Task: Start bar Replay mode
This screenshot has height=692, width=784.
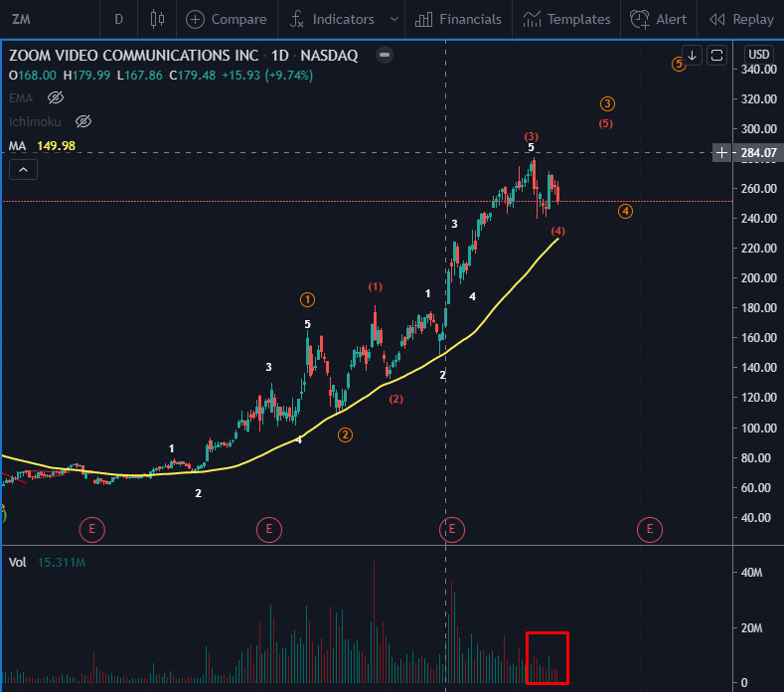Action: pos(742,19)
